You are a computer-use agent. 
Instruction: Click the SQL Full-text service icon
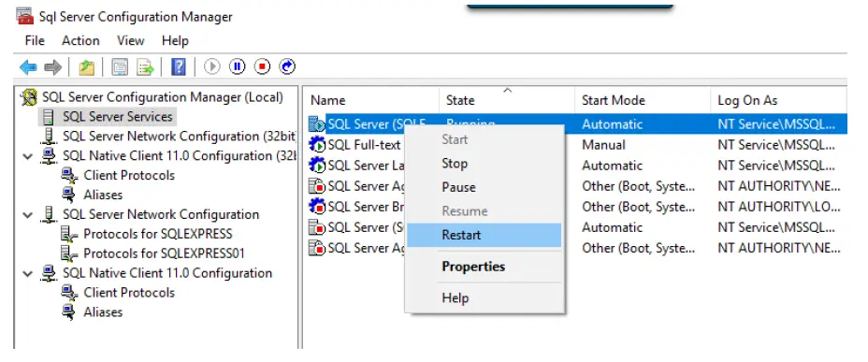[317, 145]
